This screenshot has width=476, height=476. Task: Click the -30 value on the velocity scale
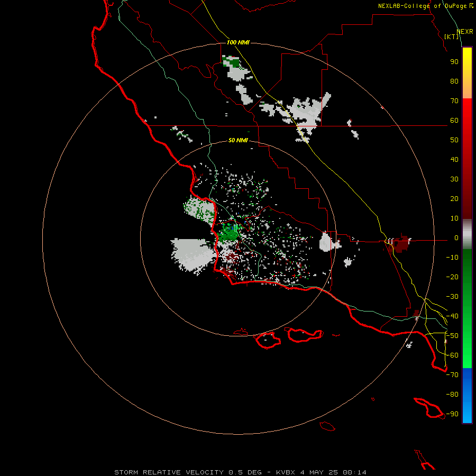[452, 297]
